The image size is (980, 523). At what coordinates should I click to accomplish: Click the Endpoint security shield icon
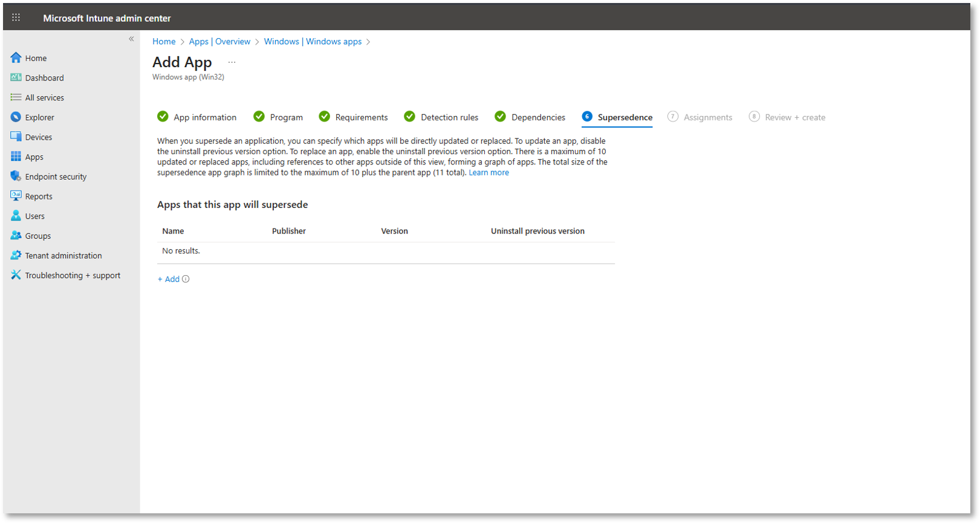coord(16,176)
